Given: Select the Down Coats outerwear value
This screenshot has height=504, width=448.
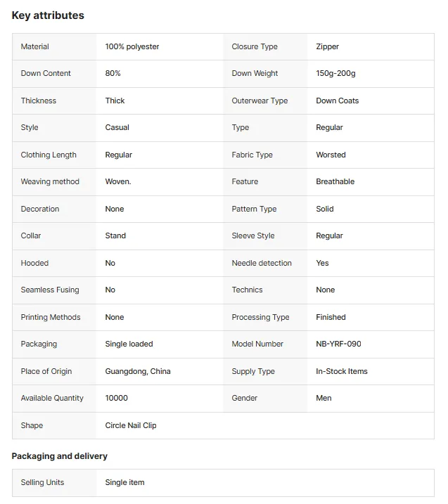Looking at the screenshot, I should pos(338,101).
